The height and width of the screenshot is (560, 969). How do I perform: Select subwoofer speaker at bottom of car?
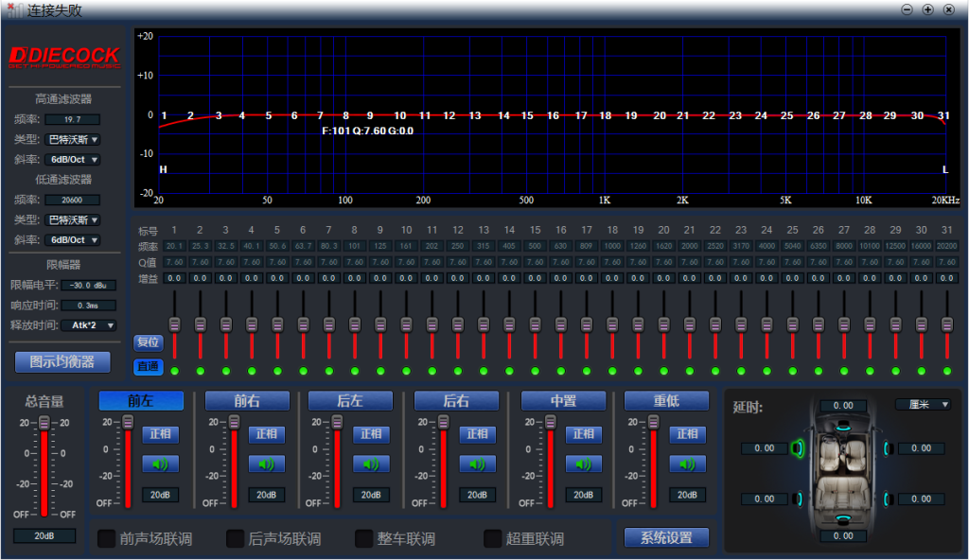pos(843,518)
